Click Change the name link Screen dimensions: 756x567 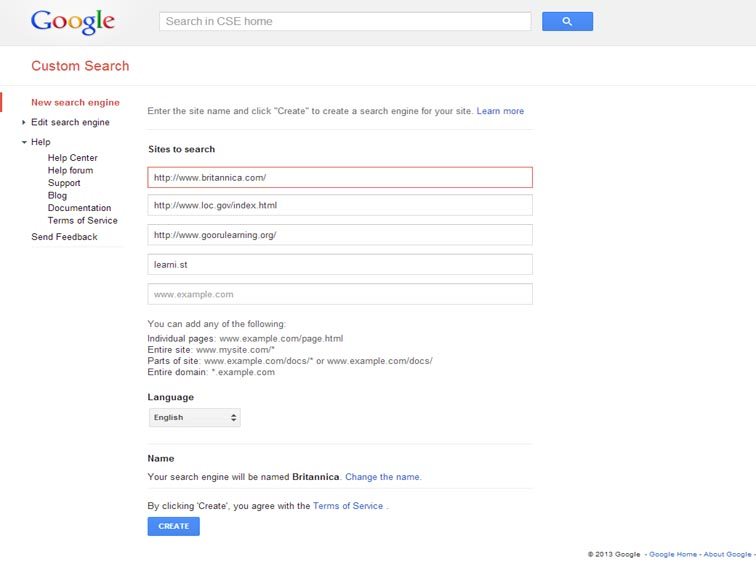coord(383,477)
